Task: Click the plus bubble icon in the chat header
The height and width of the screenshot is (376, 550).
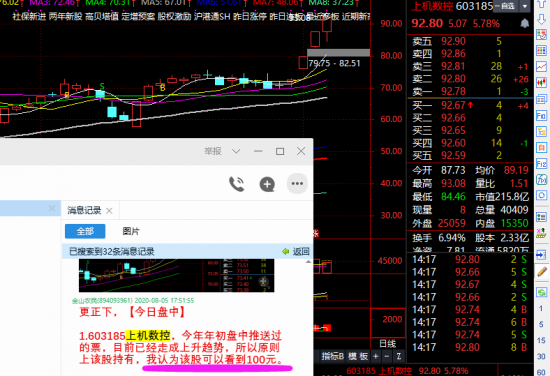Action: [267, 184]
